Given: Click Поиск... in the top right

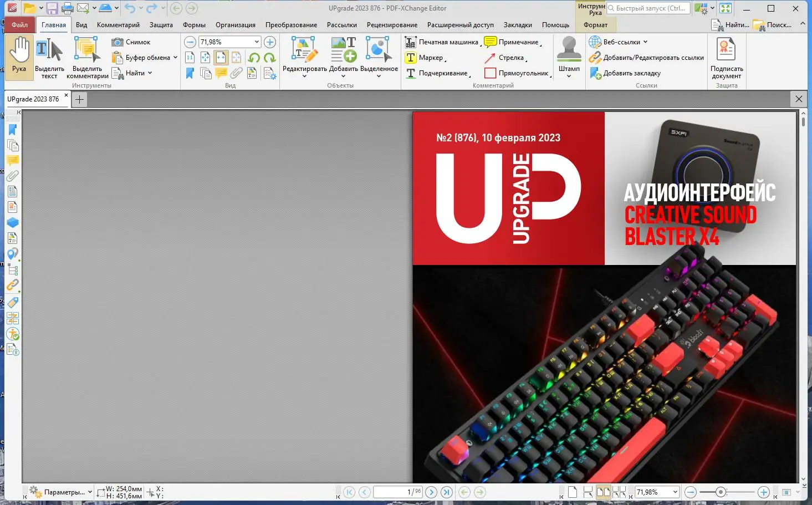Looking at the screenshot, I should coord(773,25).
